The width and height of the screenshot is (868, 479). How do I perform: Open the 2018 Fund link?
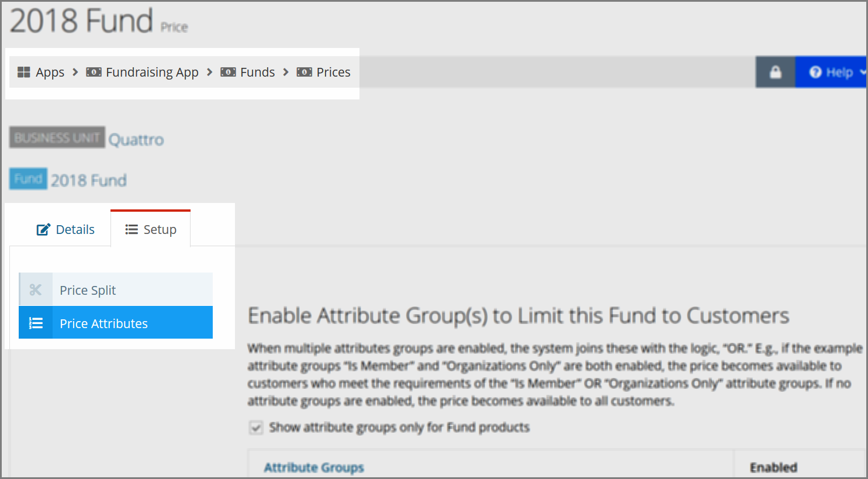click(x=88, y=180)
